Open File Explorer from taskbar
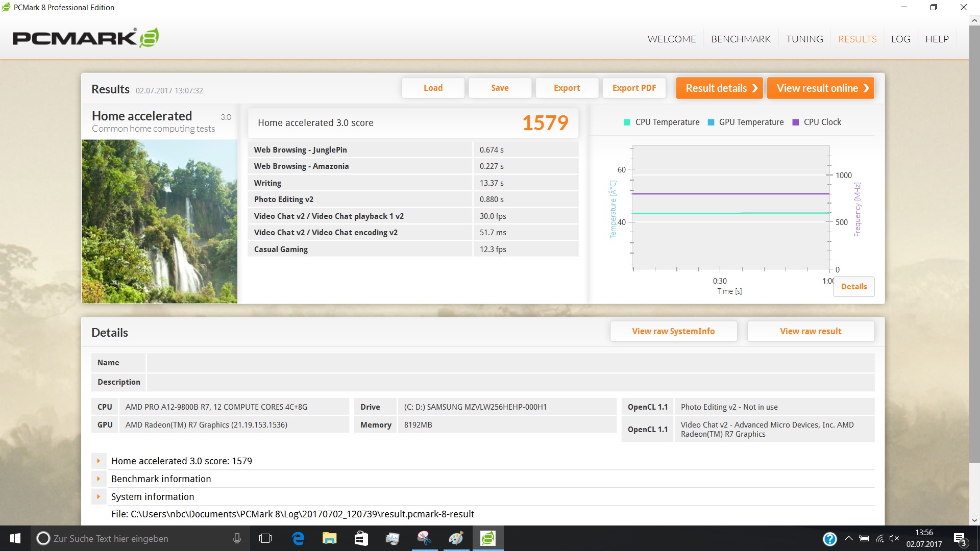This screenshot has width=980, height=551. pyautogui.click(x=330, y=538)
